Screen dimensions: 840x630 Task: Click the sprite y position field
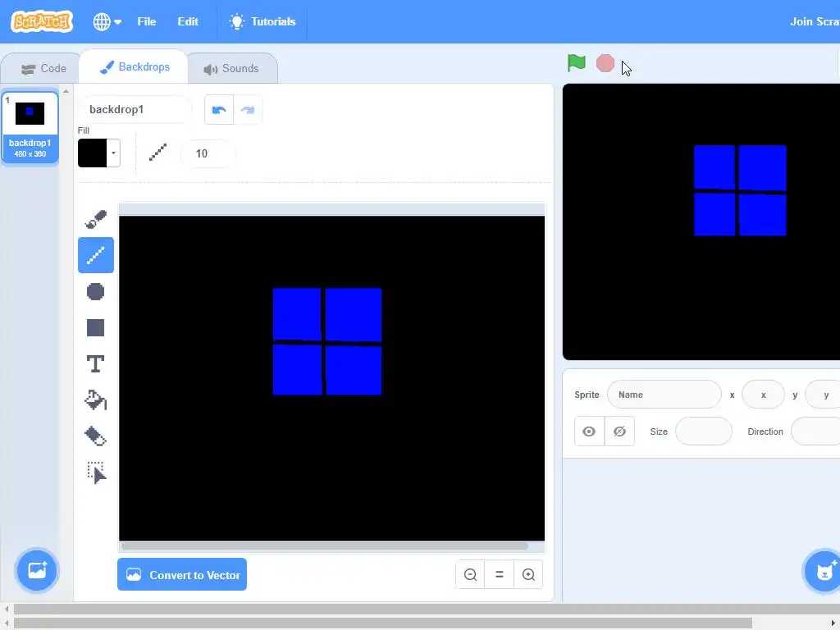tap(823, 395)
